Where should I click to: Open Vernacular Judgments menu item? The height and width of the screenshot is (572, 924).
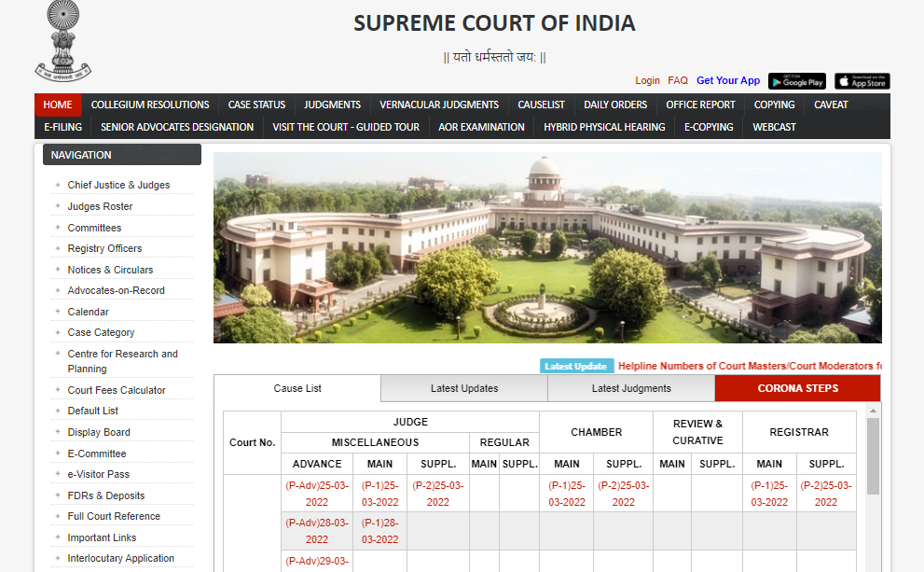point(439,105)
